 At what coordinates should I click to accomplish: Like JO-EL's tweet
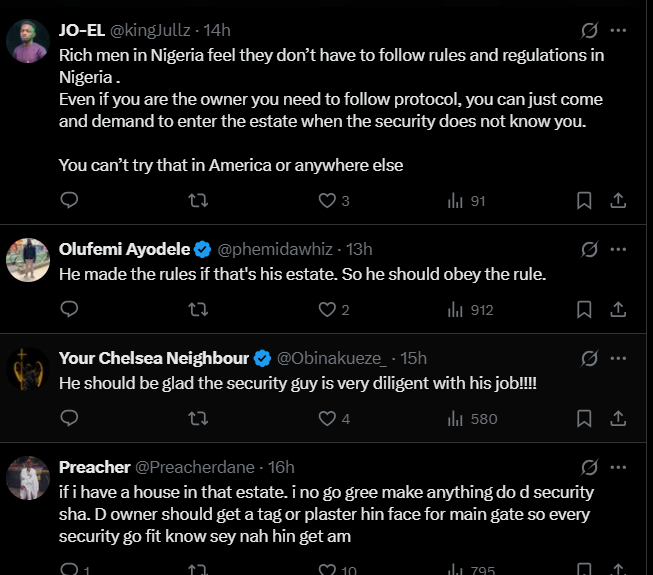click(326, 201)
